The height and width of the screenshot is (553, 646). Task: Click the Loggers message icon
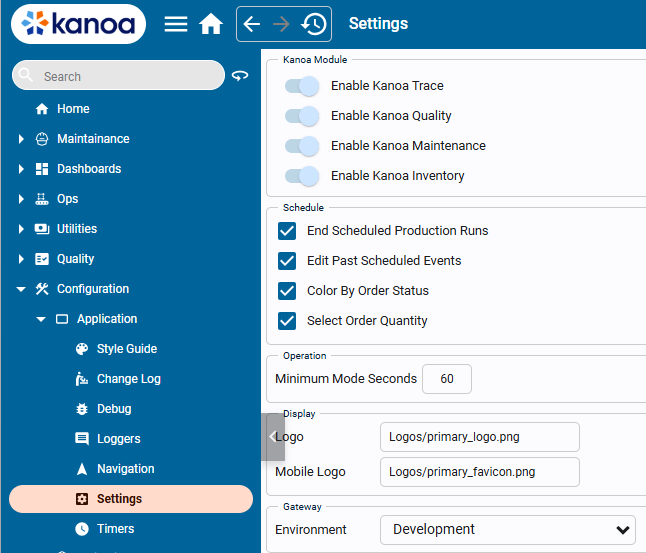(82, 439)
